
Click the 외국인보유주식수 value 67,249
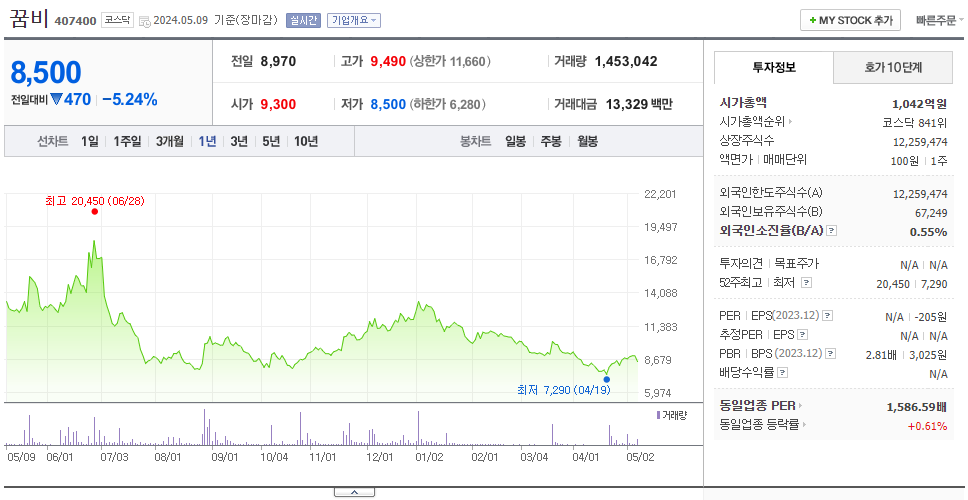tap(931, 213)
